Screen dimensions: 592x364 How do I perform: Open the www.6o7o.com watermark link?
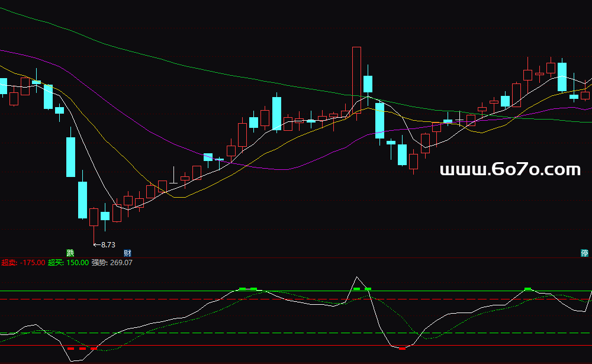(x=510, y=170)
